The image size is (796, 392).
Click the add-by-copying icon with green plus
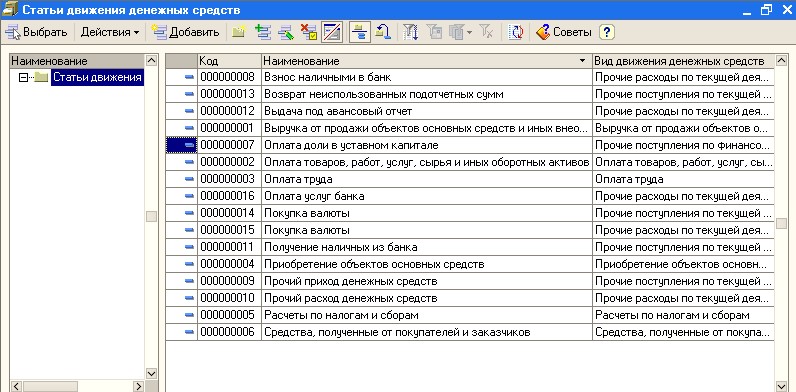pos(263,32)
